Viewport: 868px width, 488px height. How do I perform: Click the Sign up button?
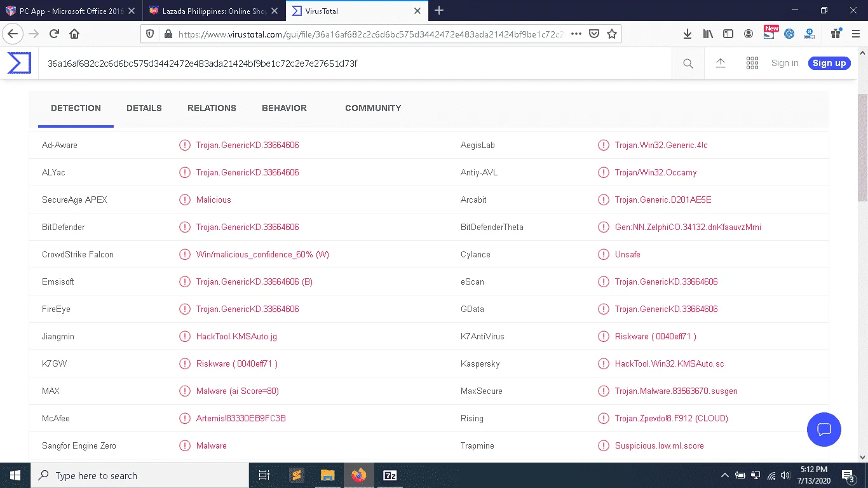(x=829, y=63)
